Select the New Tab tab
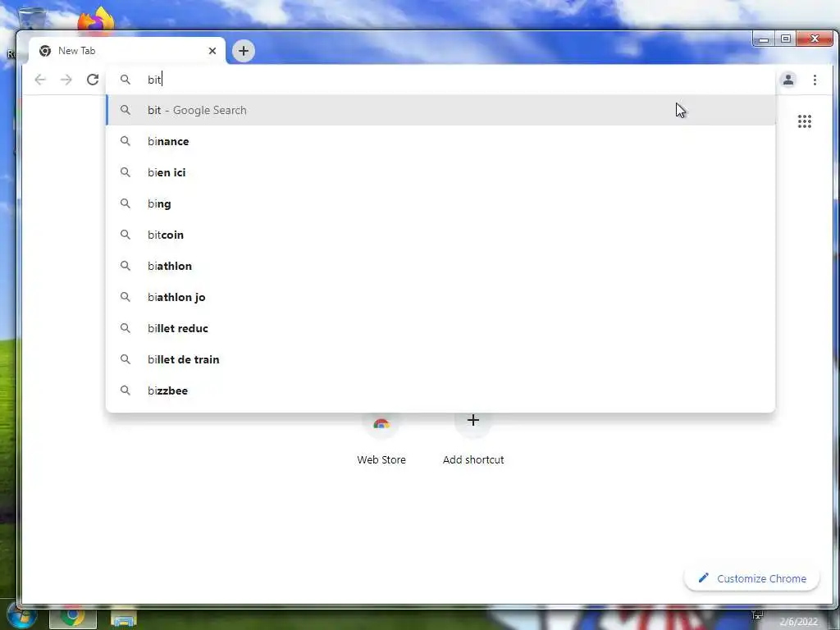Viewport: 840px width, 630px height. pyautogui.click(x=127, y=51)
